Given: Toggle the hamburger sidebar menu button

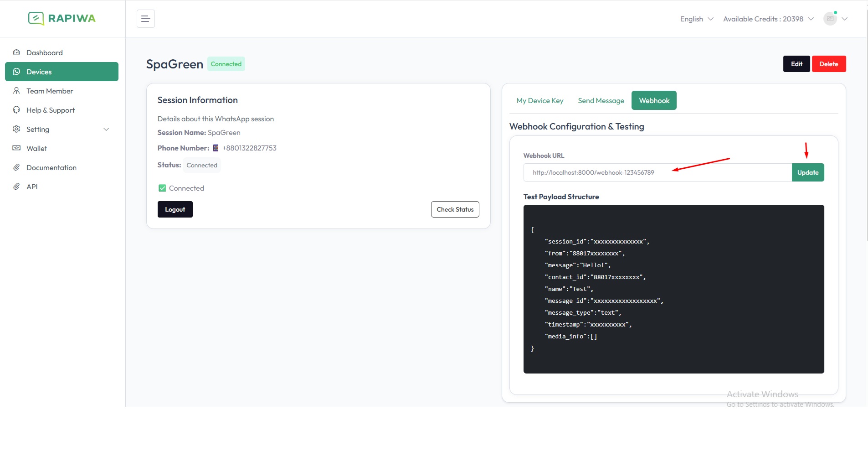Looking at the screenshot, I should point(145,19).
